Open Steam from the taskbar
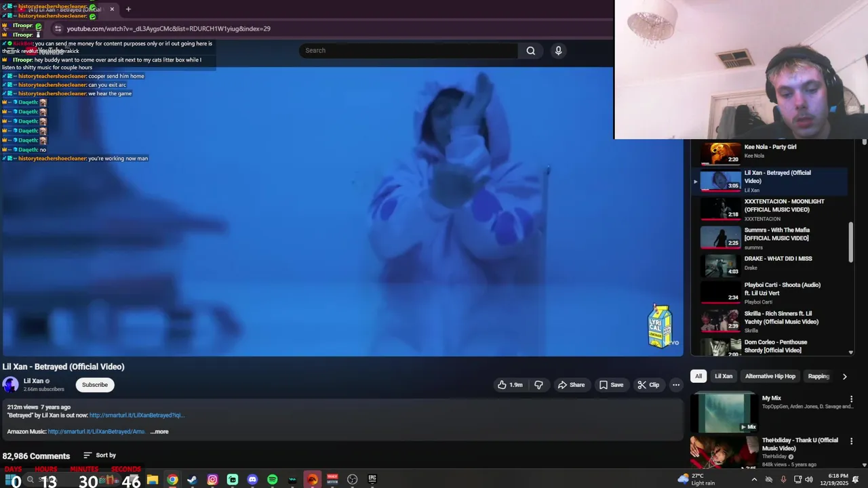Screen dimensions: 868x488 [193, 480]
